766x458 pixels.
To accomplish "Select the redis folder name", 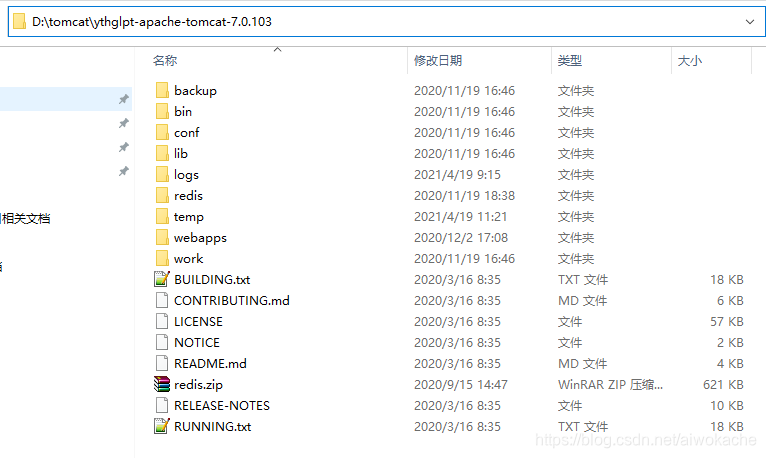I will pos(188,195).
